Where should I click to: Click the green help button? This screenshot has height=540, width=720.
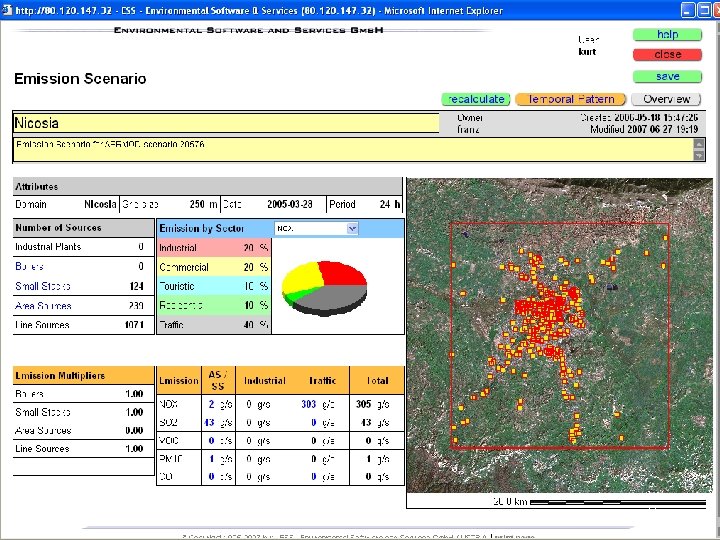coord(667,35)
